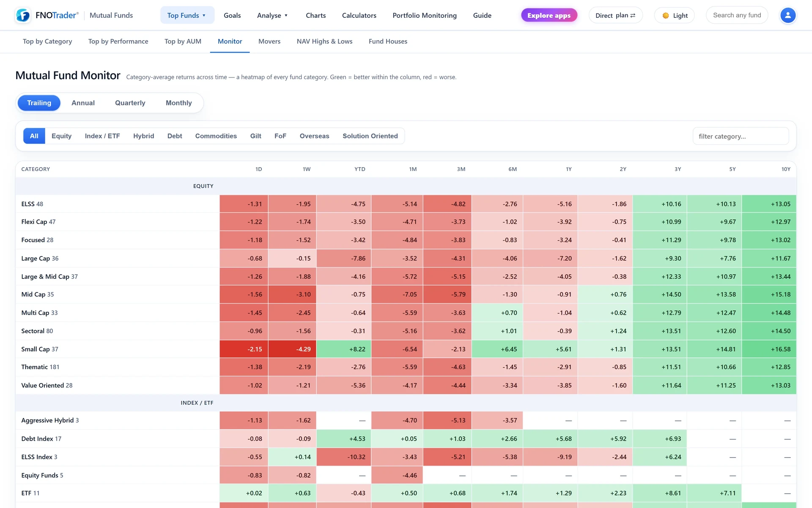Select the Trailing period toggle
The image size is (812, 508).
pyautogui.click(x=39, y=103)
